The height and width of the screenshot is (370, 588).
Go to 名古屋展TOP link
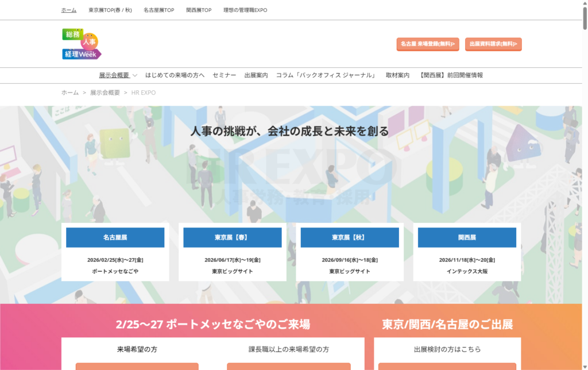point(159,10)
